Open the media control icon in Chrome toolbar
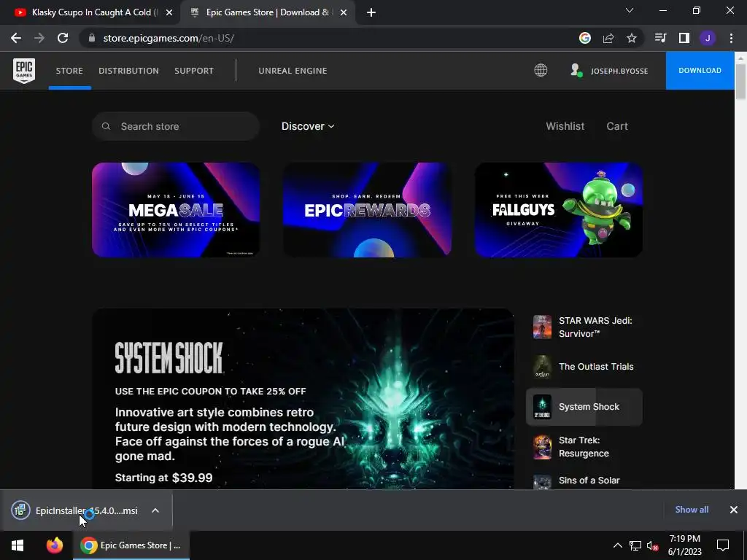 [x=660, y=38]
